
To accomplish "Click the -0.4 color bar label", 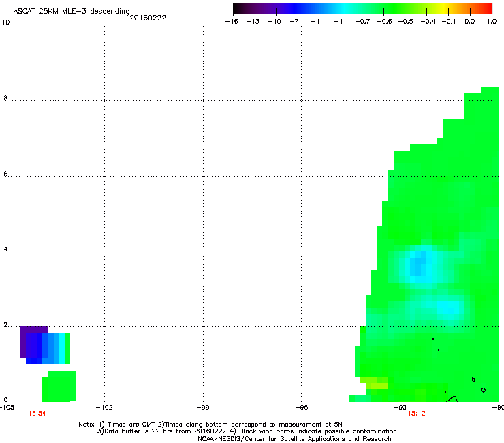I will click(428, 22).
